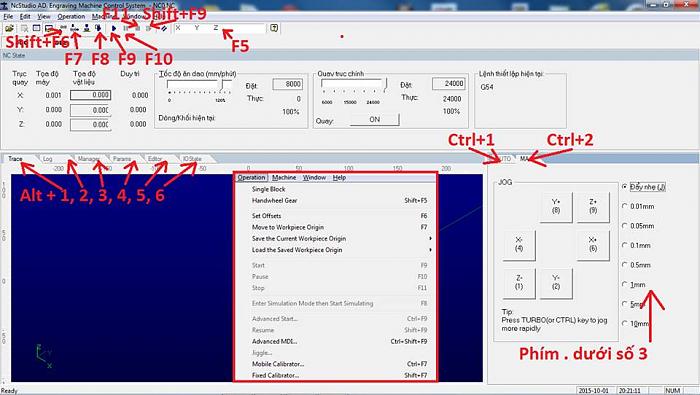700x395 pixels.
Task: Click the Z+ (9) jog button
Action: pos(593,206)
